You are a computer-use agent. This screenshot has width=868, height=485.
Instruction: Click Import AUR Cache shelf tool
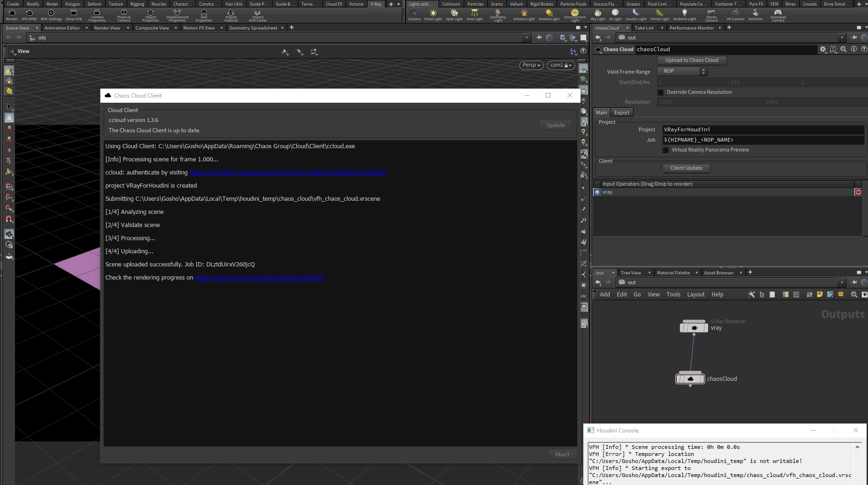pyautogui.click(x=257, y=15)
